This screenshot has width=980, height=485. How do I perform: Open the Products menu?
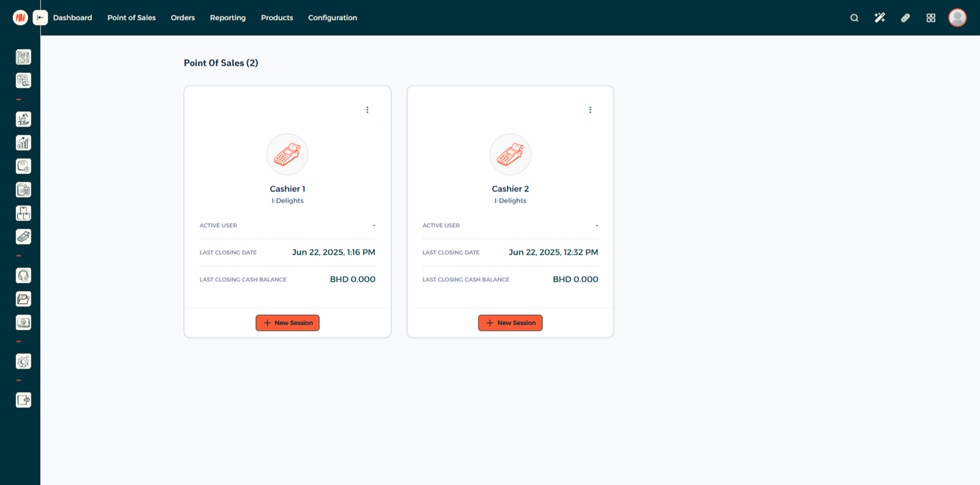277,18
